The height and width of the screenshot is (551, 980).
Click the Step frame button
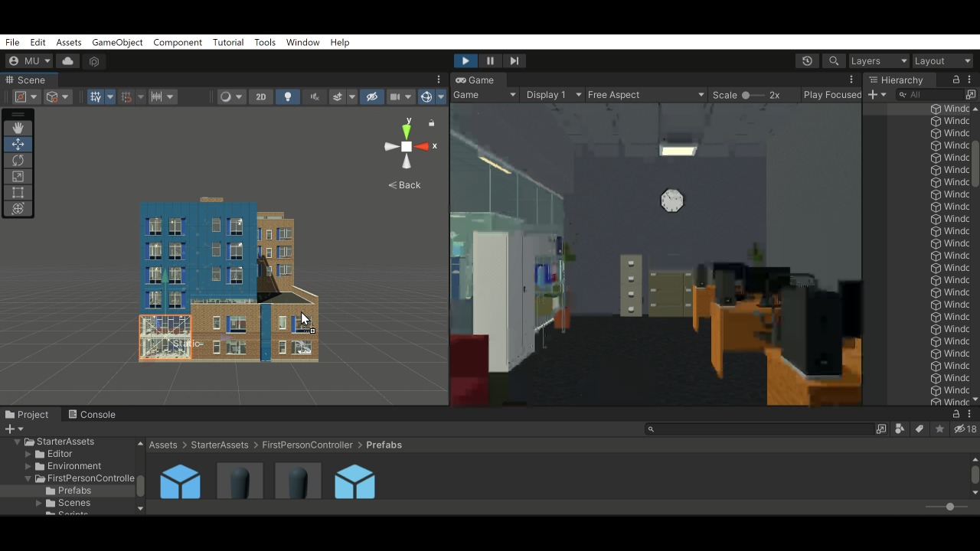click(x=514, y=60)
